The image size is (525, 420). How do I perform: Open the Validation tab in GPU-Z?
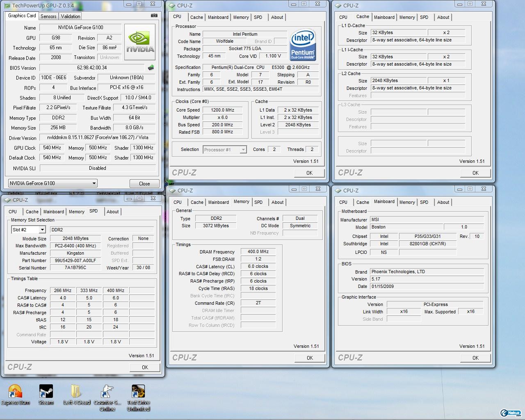coord(71,16)
